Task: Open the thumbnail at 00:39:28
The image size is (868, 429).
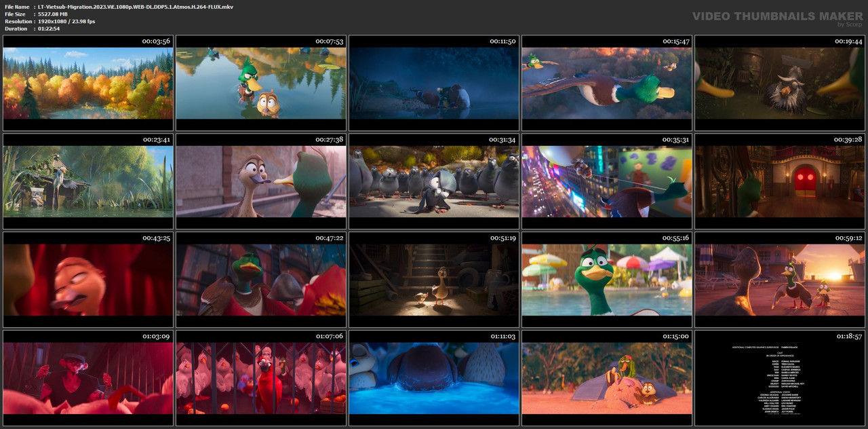Action: pos(780,181)
